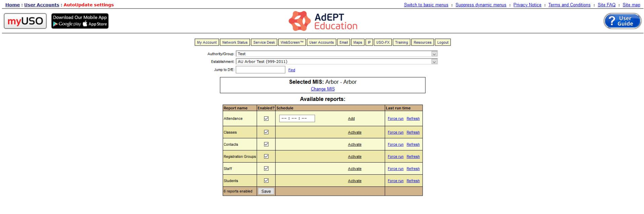644x214 pixels.
Task: Toggle the Registration Groups enabled checkbox
Action: (x=266, y=156)
